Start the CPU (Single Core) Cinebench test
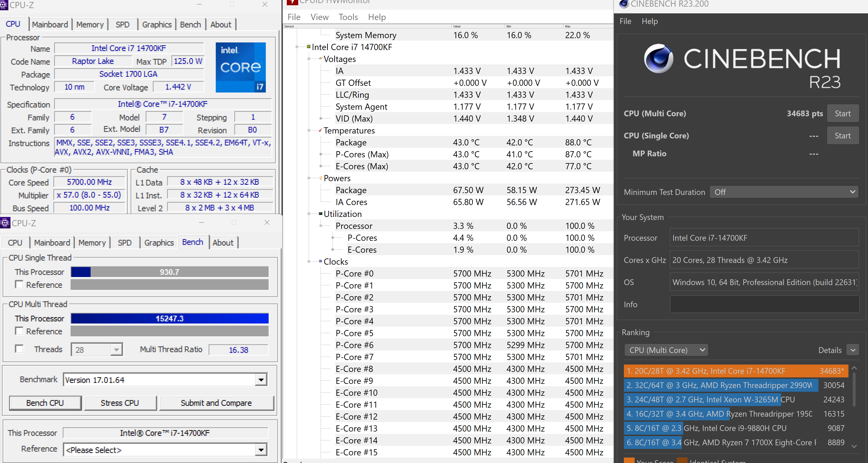This screenshot has height=463, width=868. [842, 135]
